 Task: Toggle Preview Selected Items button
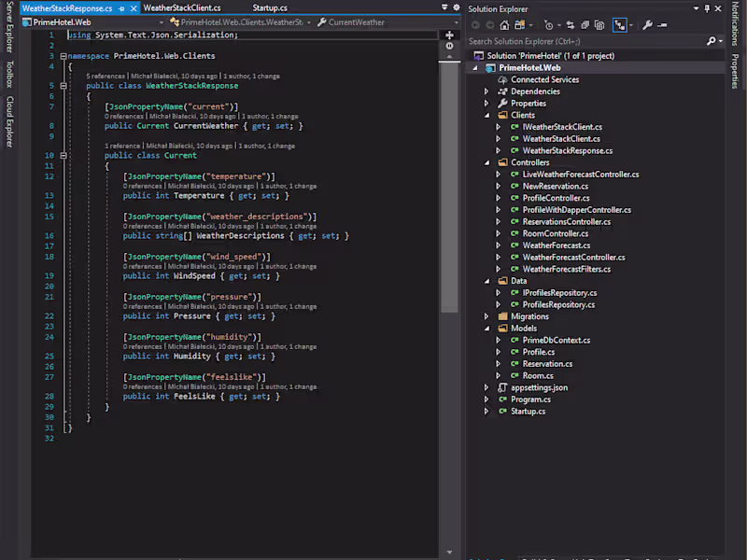619,25
